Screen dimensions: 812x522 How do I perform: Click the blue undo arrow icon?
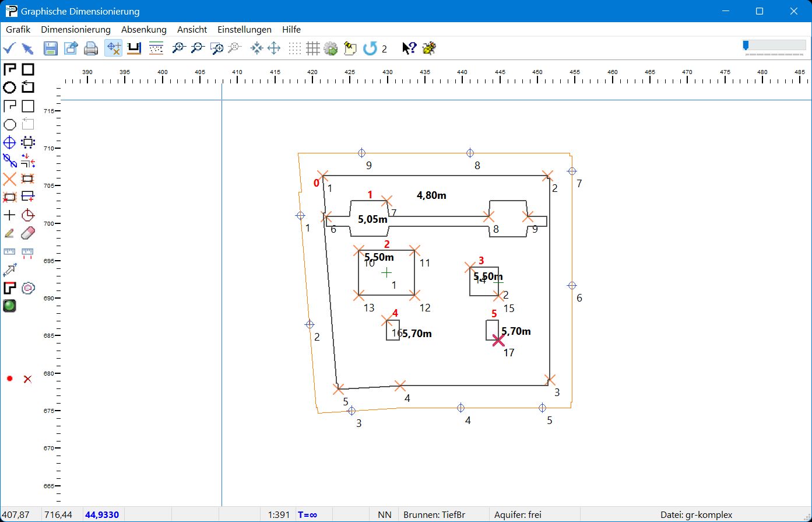(x=370, y=48)
